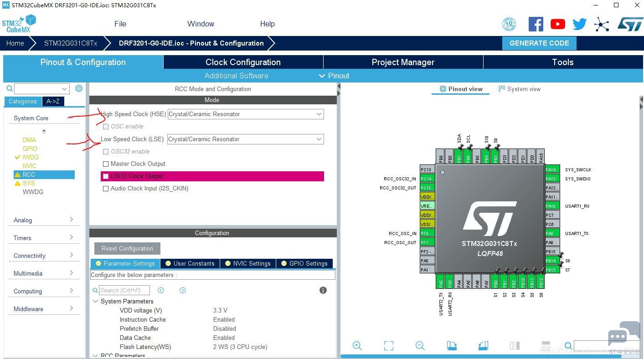Click the ST company logo
This screenshot has width=644, height=359.
(630, 24)
